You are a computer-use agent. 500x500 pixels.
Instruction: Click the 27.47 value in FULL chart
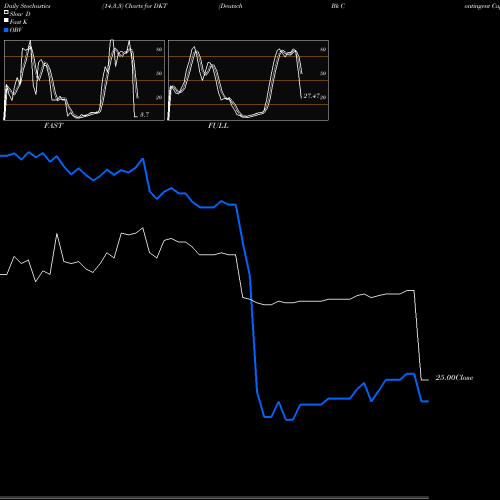(x=311, y=96)
